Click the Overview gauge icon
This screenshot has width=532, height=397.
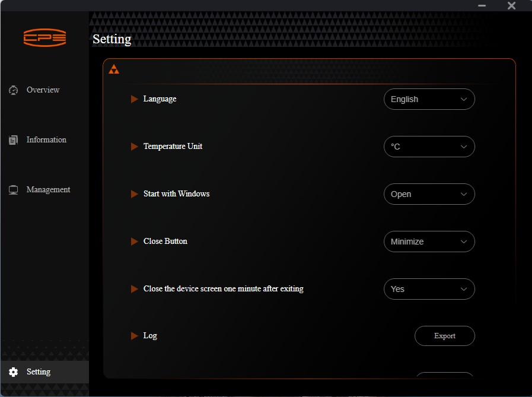13,90
